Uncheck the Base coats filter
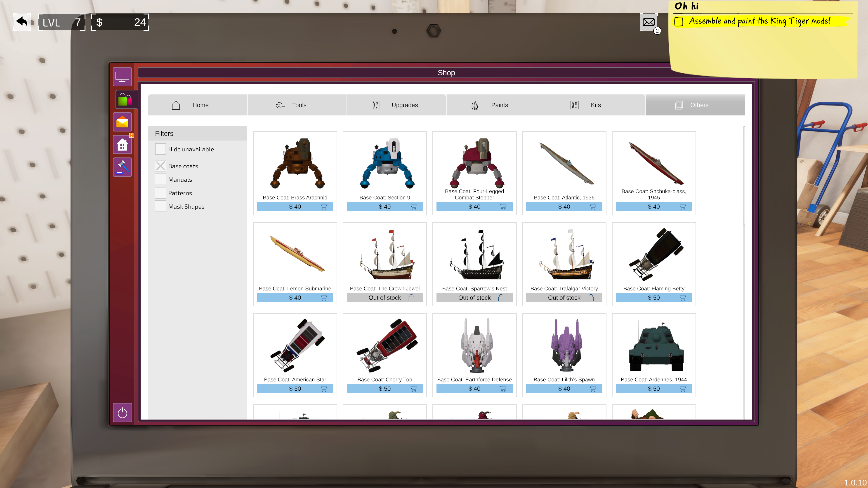Screen dimensions: 868x488 pyautogui.click(x=160, y=166)
